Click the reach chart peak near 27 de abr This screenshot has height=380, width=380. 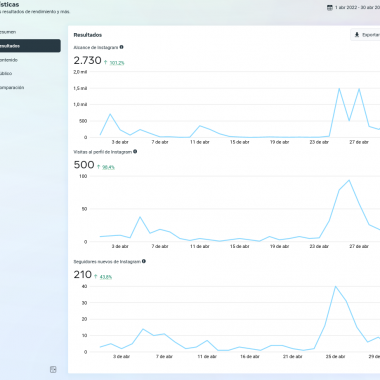[359, 89]
